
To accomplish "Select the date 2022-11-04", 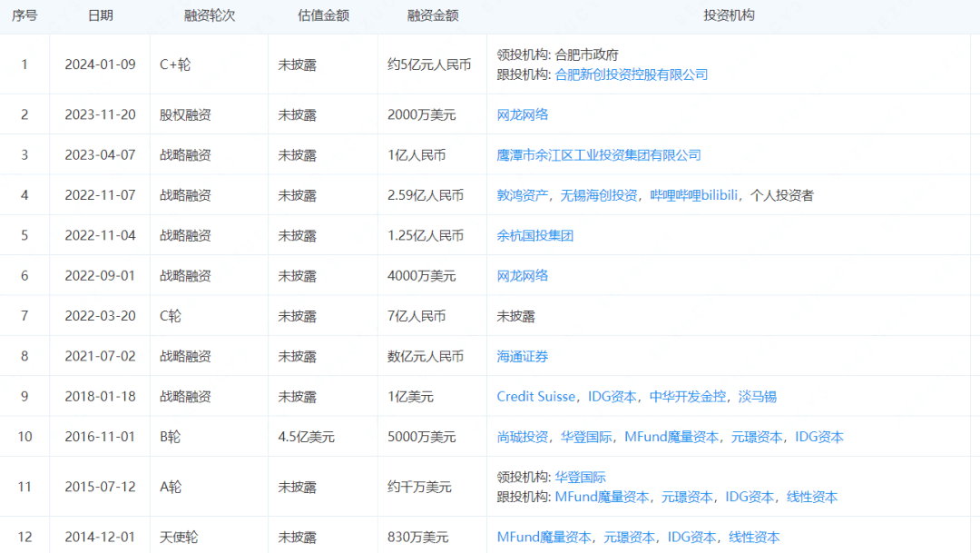I will (100, 235).
